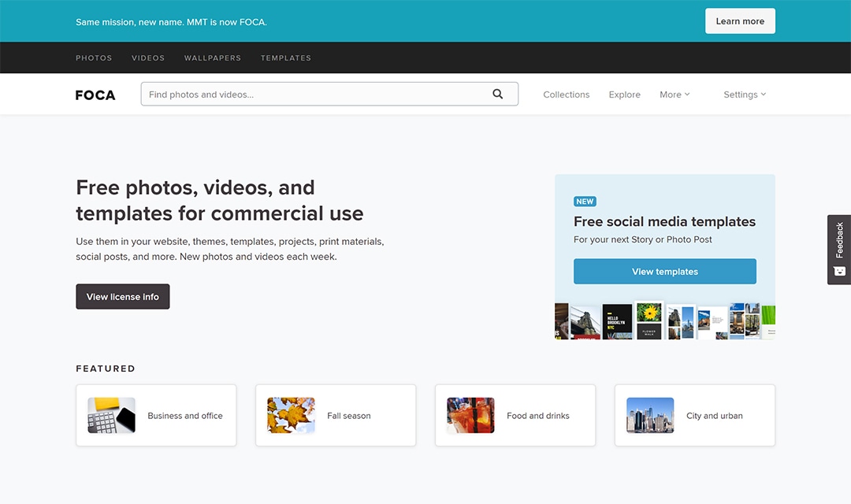
Task: Click the 'Free photos, videos, and templates' headline
Action: pyautogui.click(x=220, y=200)
